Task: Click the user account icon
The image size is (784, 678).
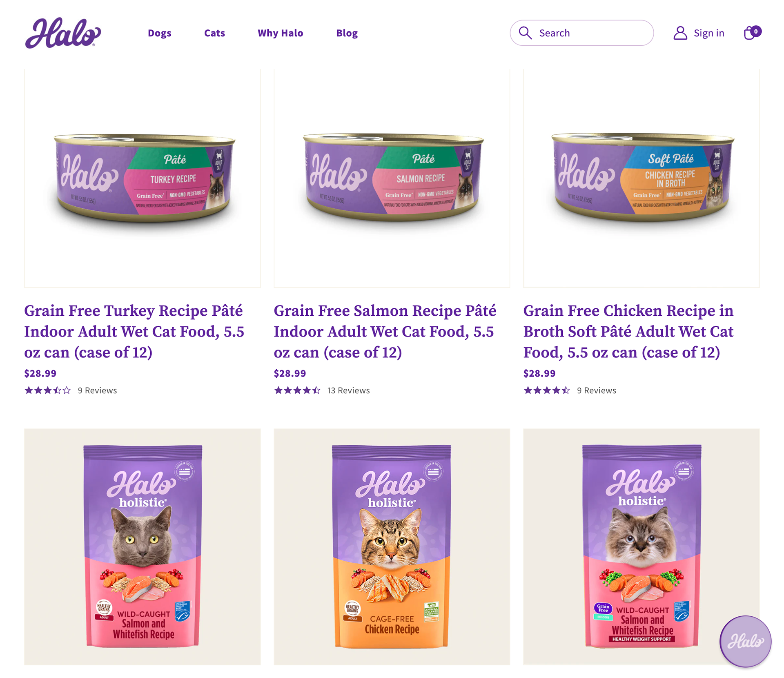Action: tap(680, 33)
